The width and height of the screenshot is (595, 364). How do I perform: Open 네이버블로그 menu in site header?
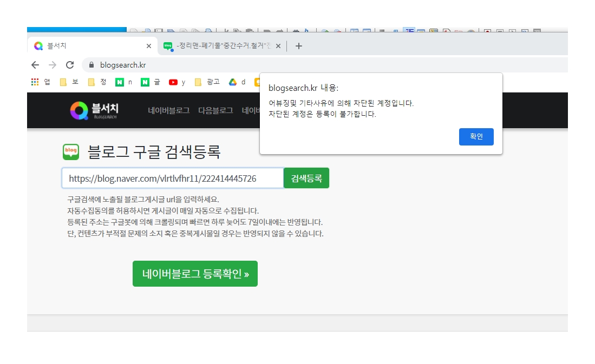pyautogui.click(x=169, y=110)
